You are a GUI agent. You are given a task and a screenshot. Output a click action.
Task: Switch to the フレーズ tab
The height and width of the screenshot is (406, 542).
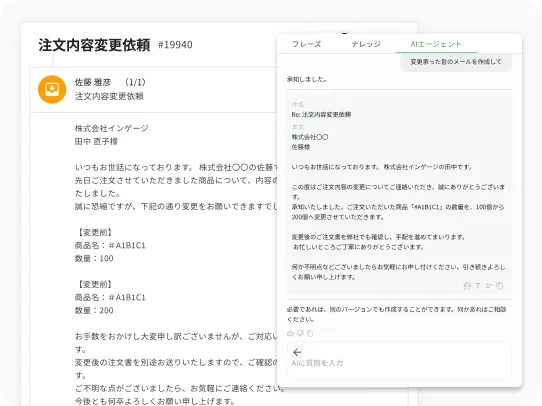307,44
